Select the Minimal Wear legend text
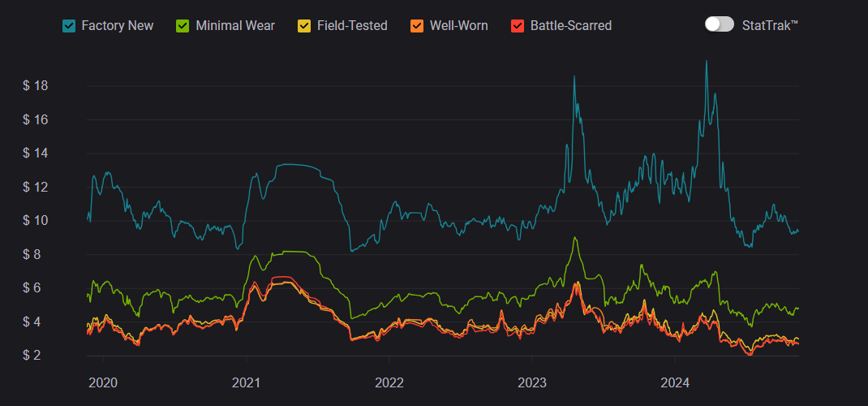The height and width of the screenshot is (406, 868). point(235,26)
